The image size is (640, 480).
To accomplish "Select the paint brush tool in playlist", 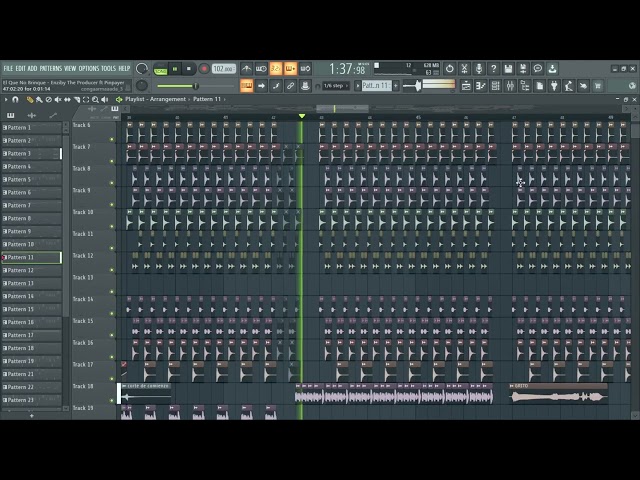I will point(39,99).
